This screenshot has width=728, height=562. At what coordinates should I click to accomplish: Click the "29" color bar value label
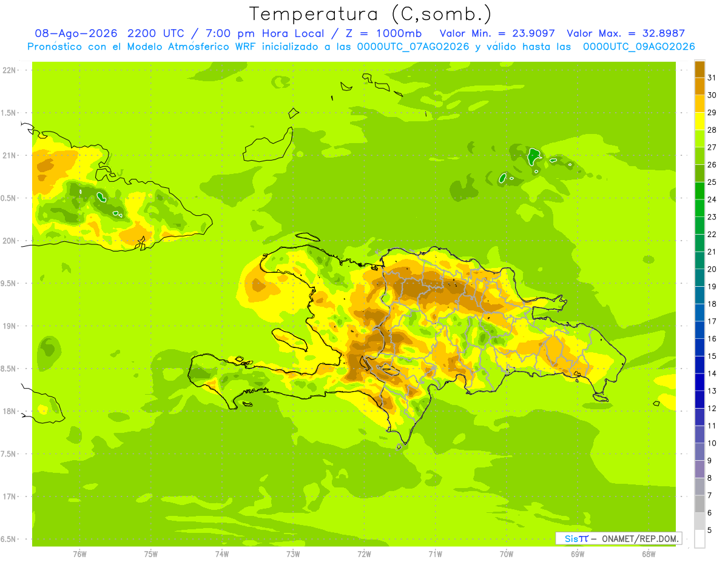(712, 112)
